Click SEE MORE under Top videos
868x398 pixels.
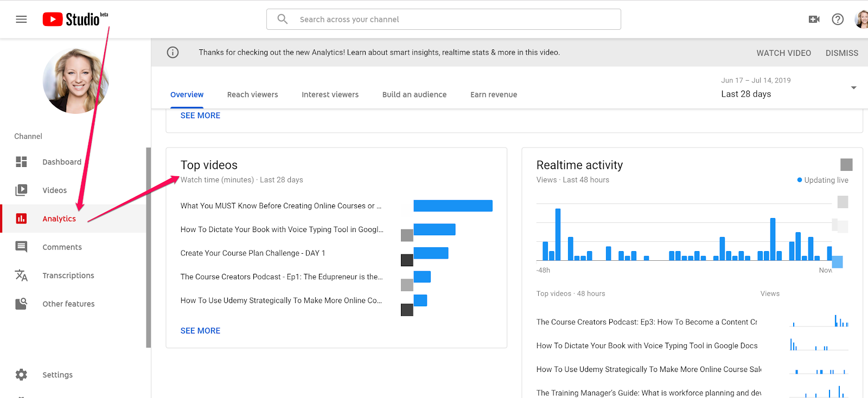(x=200, y=330)
